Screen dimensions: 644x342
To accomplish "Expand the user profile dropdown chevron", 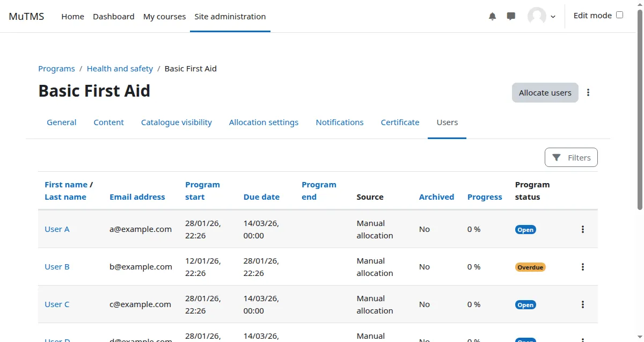I will point(553,16).
